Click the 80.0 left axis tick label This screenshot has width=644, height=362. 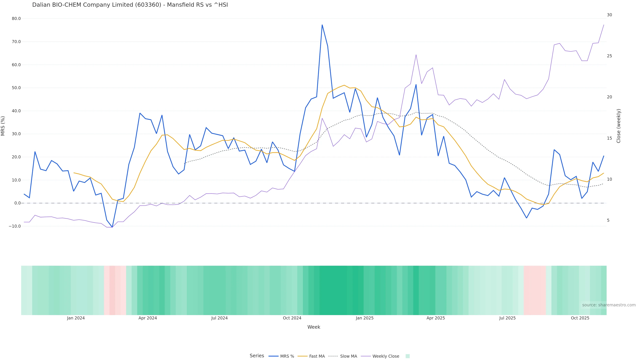[16, 19]
